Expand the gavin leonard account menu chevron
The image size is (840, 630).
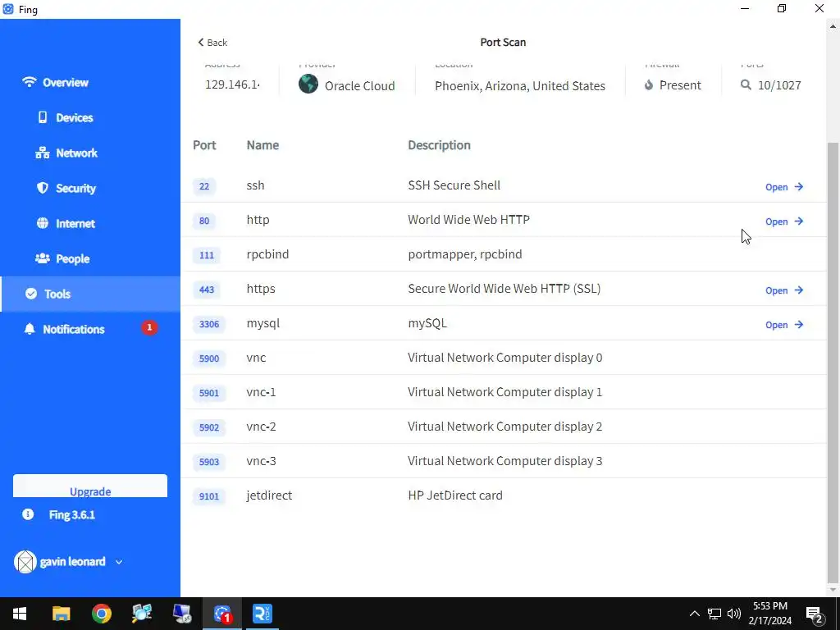point(119,562)
